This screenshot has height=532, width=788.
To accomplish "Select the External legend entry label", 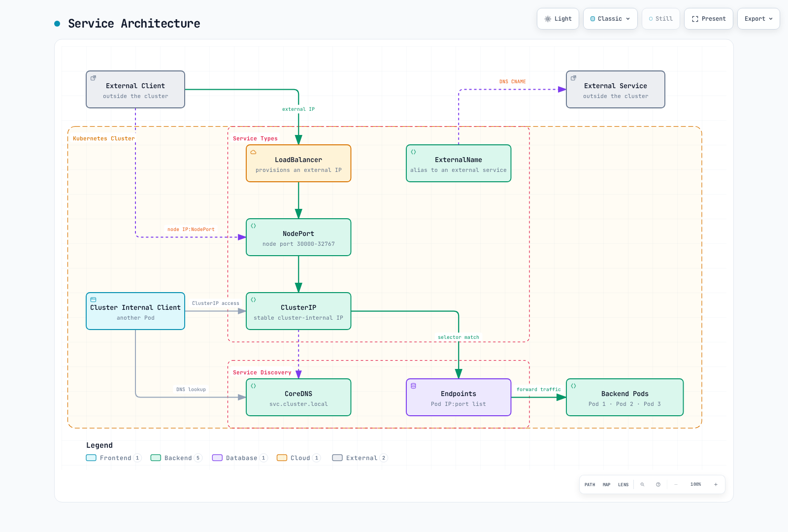I will 361,458.
